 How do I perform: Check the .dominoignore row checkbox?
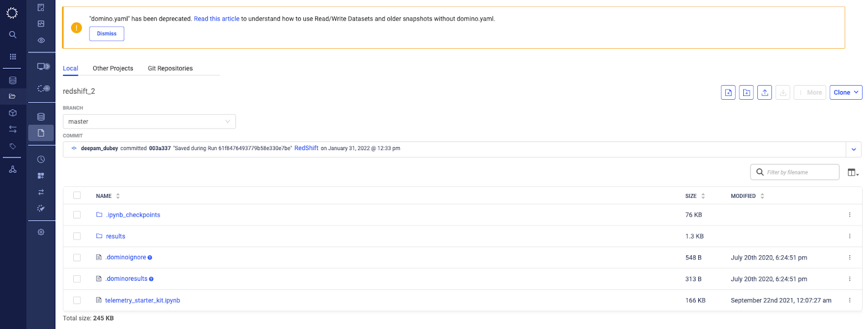click(77, 258)
